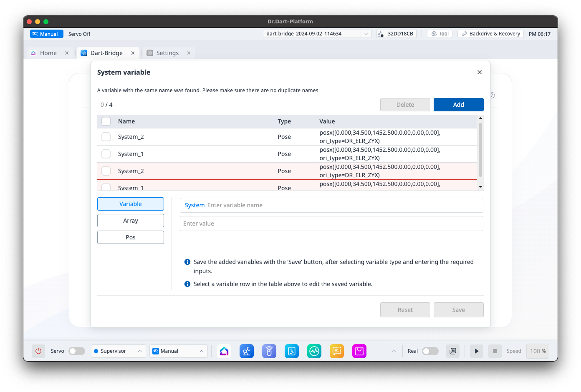Open the magenta store bag icon
Viewport: 581px width, 392px height.
359,351
